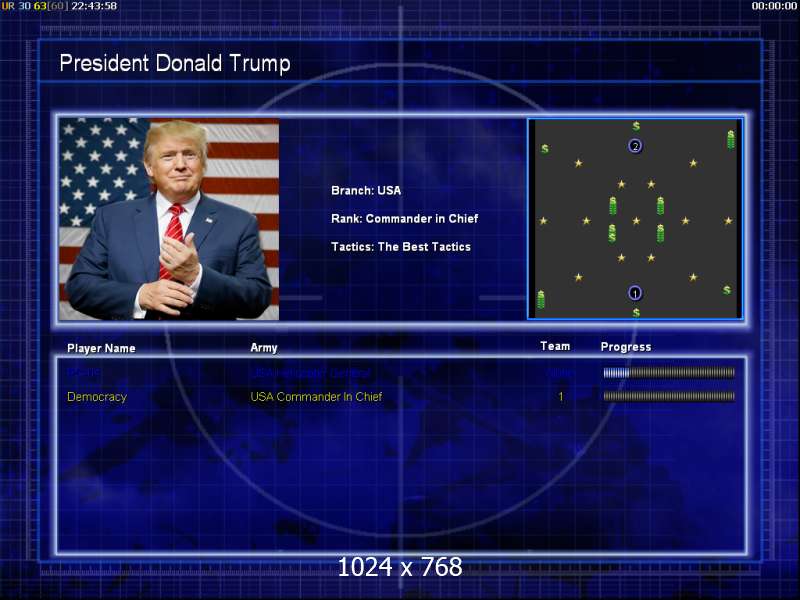The height and width of the screenshot is (600, 800).
Task: Click the cash stack in minimap bottom-left corner
Action: [x=541, y=299]
